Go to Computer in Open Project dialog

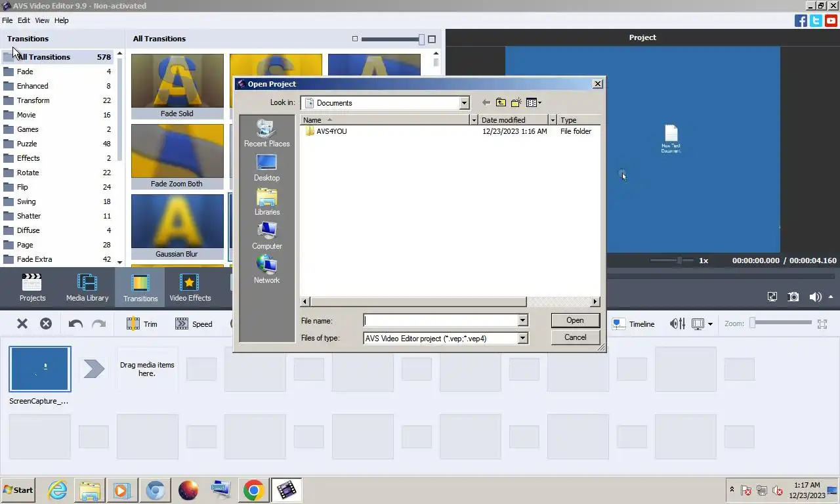click(x=266, y=236)
